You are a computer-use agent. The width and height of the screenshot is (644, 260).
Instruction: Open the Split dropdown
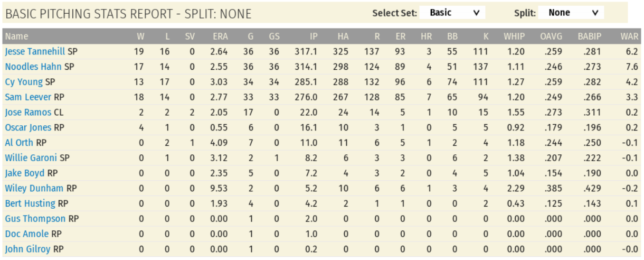[571, 13]
